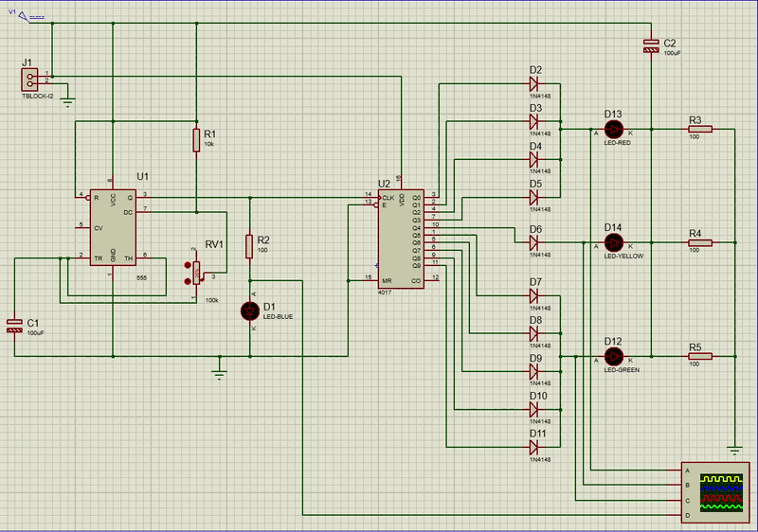Viewport: 758px width, 532px height.
Task: Click the DC pin label on U1
Action: point(128,212)
